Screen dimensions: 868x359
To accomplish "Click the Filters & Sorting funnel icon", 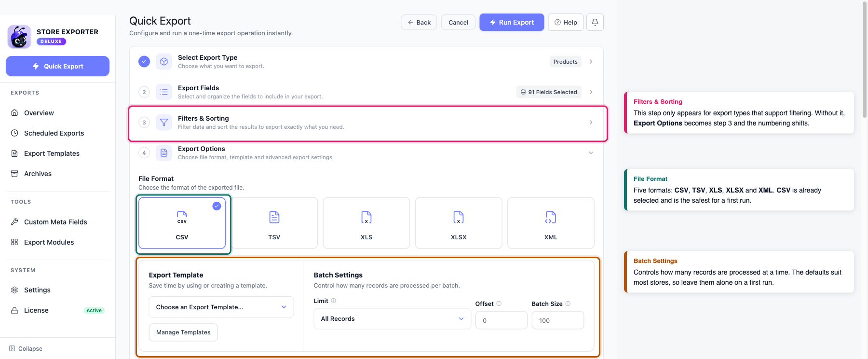I will (x=164, y=123).
